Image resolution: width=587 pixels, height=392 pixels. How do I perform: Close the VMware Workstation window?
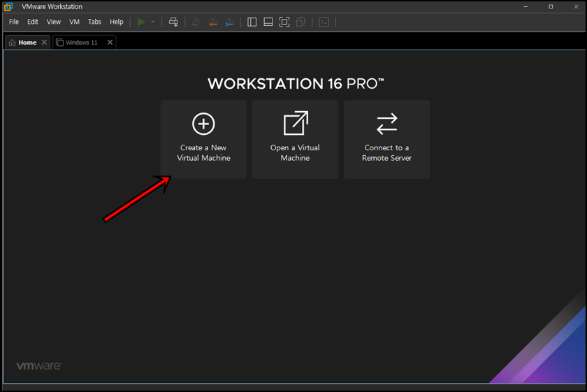(576, 7)
